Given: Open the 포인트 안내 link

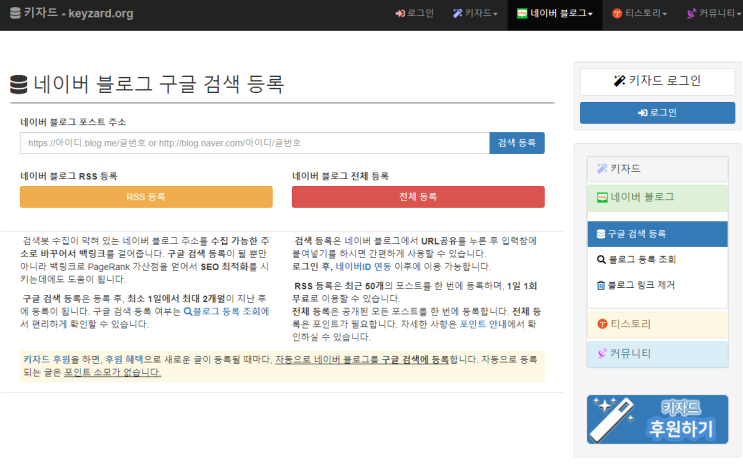Looking at the screenshot, I should [483, 324].
